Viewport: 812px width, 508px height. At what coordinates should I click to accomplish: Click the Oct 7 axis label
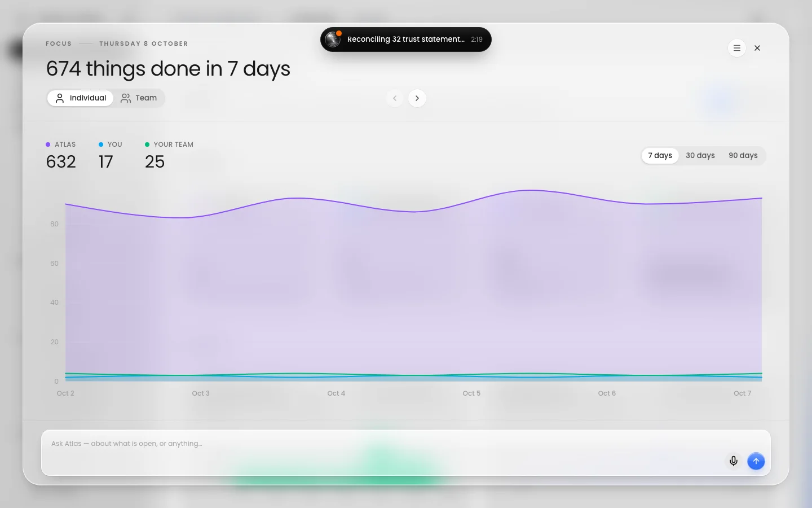(x=742, y=393)
